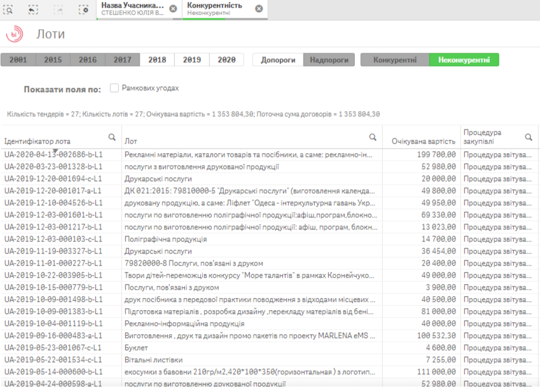Click expected value 111 000,00
540x392 pixels.
click(436, 372)
